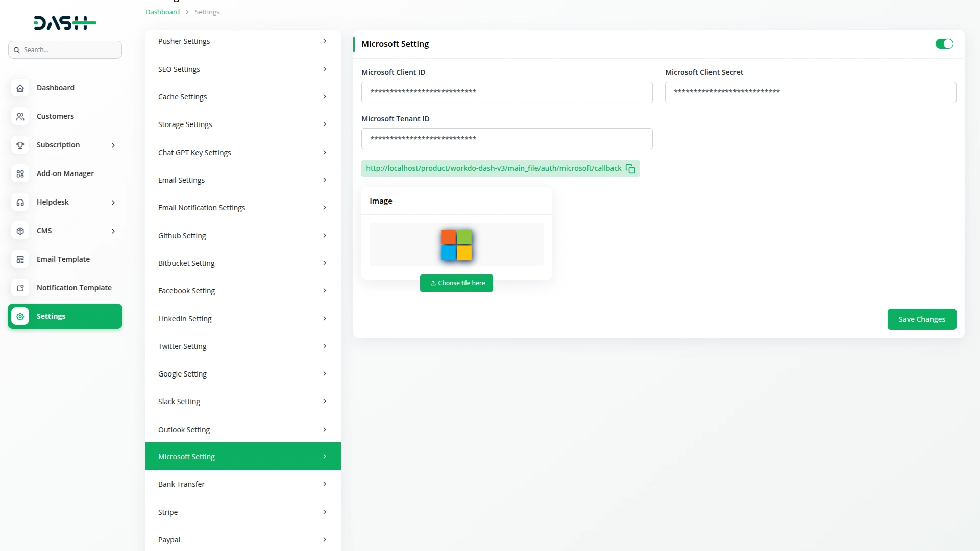Click the DASH logo at the top
This screenshot has height=551, width=980.
[x=65, y=22]
